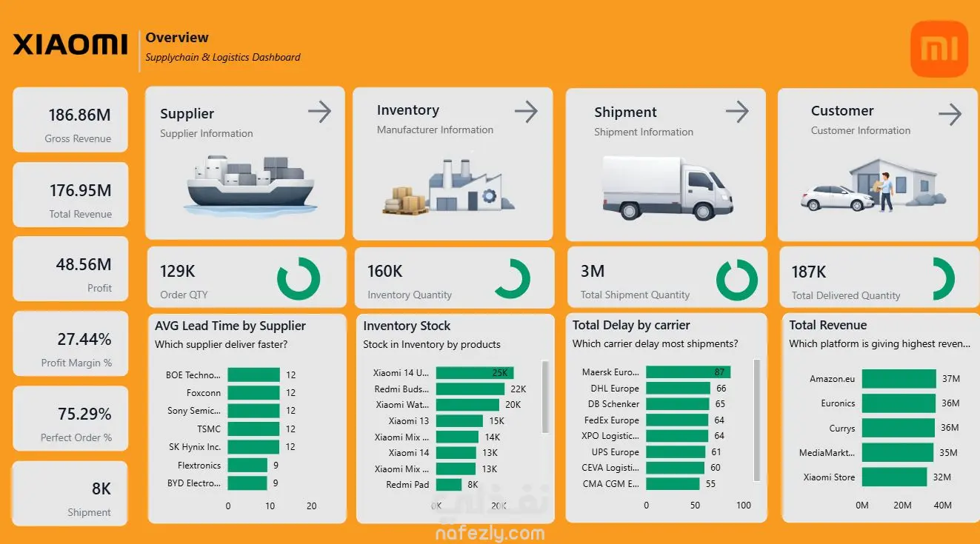Click 'Which platform is giving highest reven...' subtitle

[879, 343]
